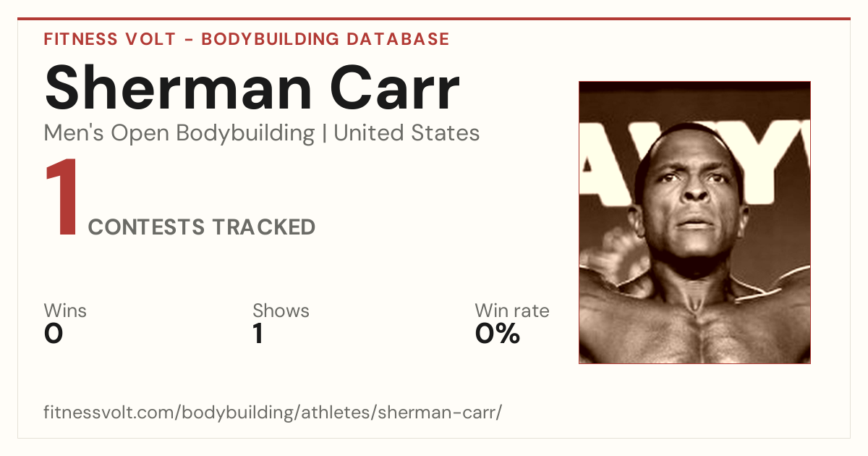868x456 pixels.
Task: Click the athlete photo thumbnail
Action: point(694,222)
